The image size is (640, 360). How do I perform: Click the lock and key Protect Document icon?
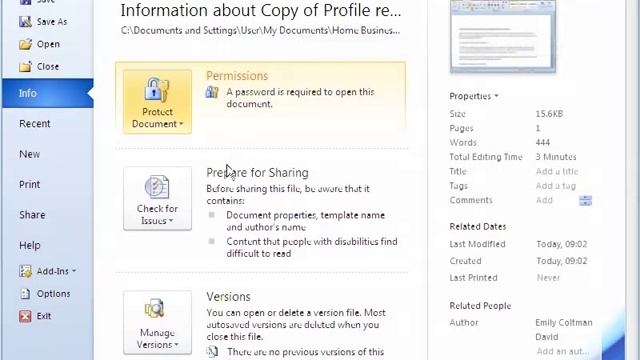point(157,89)
